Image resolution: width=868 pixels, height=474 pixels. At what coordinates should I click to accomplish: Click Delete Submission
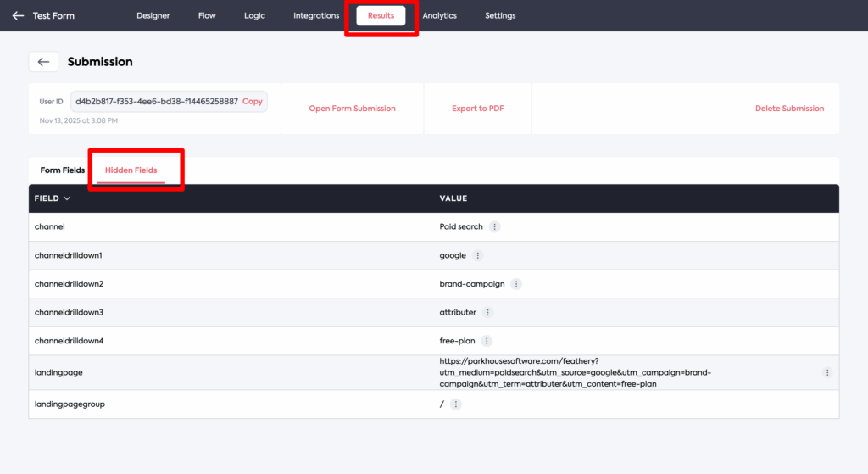(x=789, y=109)
